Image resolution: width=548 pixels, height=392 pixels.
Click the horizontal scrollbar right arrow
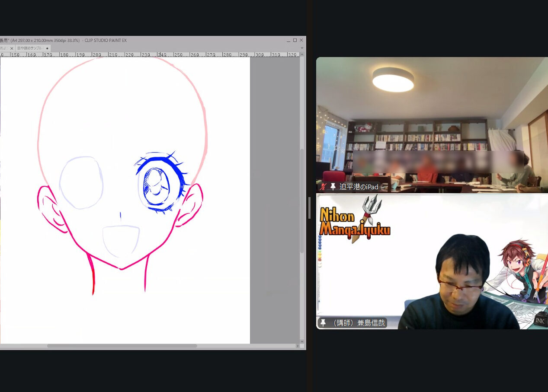(297, 346)
